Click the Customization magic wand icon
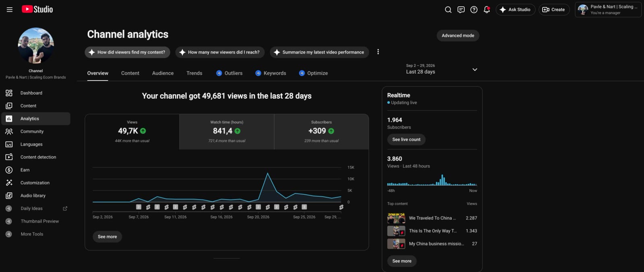Viewport: 644px width, 272px height. pos(9,183)
